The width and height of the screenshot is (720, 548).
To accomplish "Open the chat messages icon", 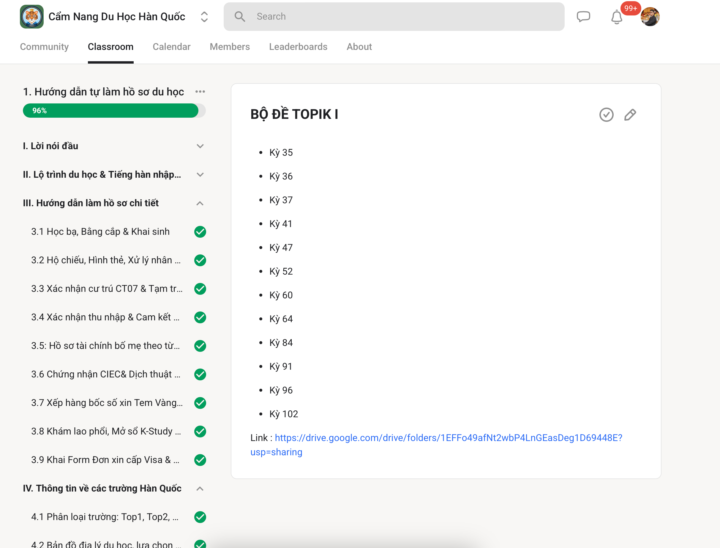I will pyautogui.click(x=583, y=17).
